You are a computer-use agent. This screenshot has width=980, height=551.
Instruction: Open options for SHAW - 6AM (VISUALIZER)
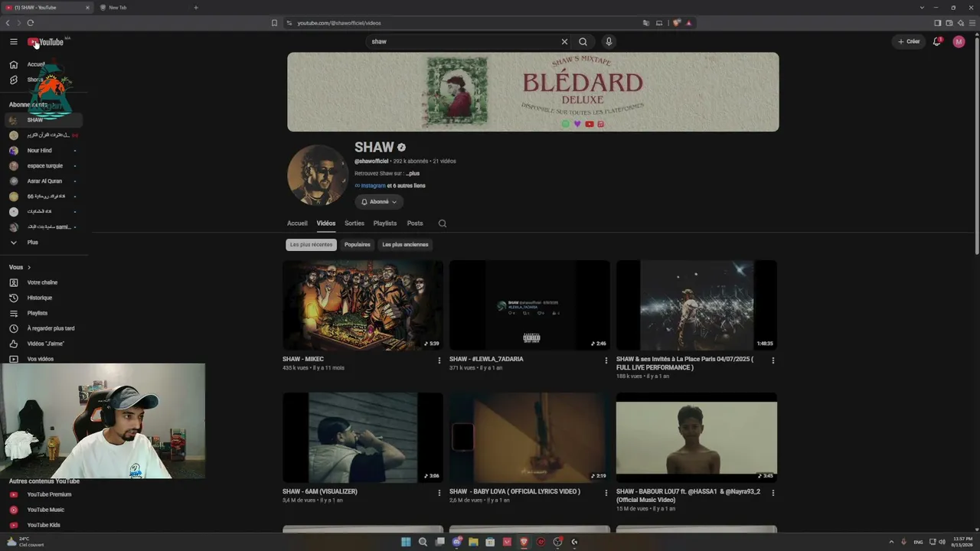(439, 493)
